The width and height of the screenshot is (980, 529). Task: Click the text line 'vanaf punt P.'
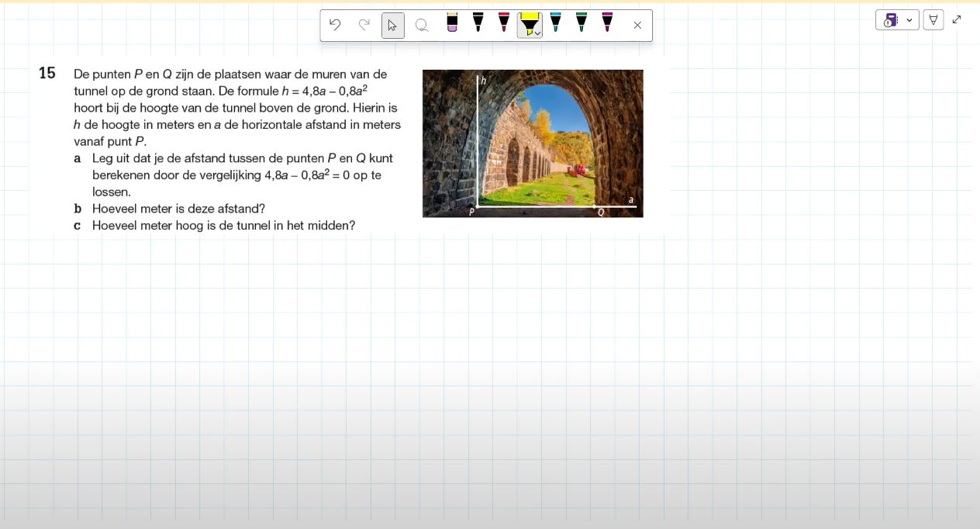(110, 142)
